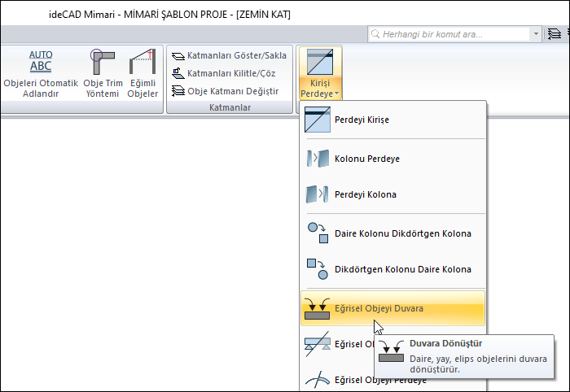Click Objeleri Otomatik Adlandır icon
The image size is (570, 392).
coord(40,63)
